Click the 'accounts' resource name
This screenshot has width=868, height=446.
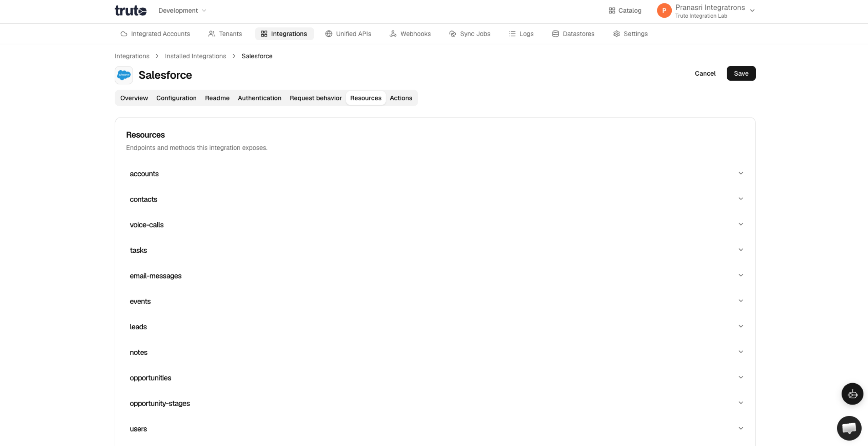144,174
